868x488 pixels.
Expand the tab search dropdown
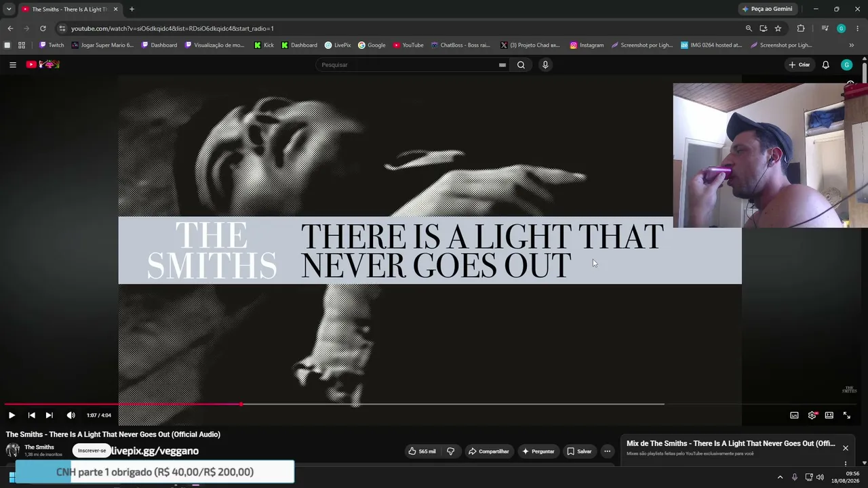pos(9,9)
